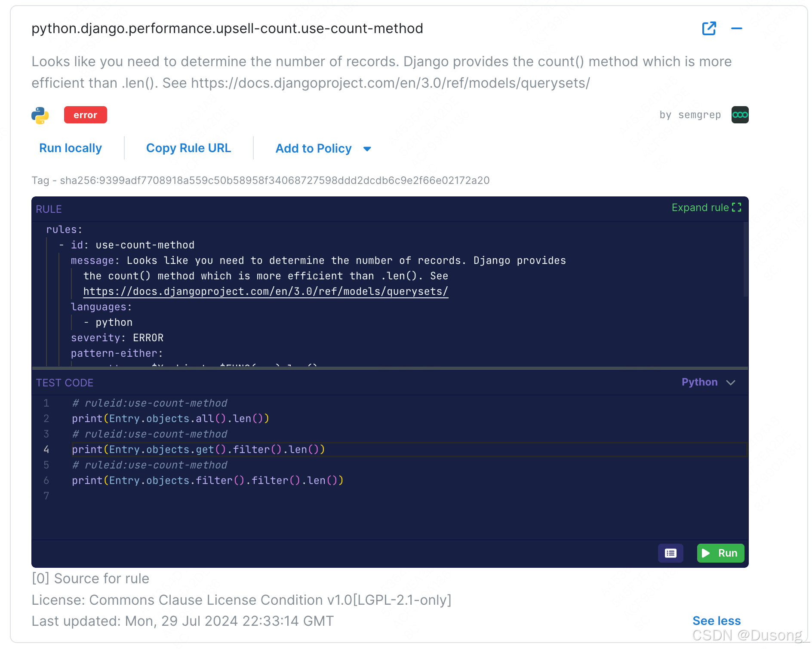Click the results list icon button beside Run
Image resolution: width=812 pixels, height=649 pixels.
pos(671,553)
